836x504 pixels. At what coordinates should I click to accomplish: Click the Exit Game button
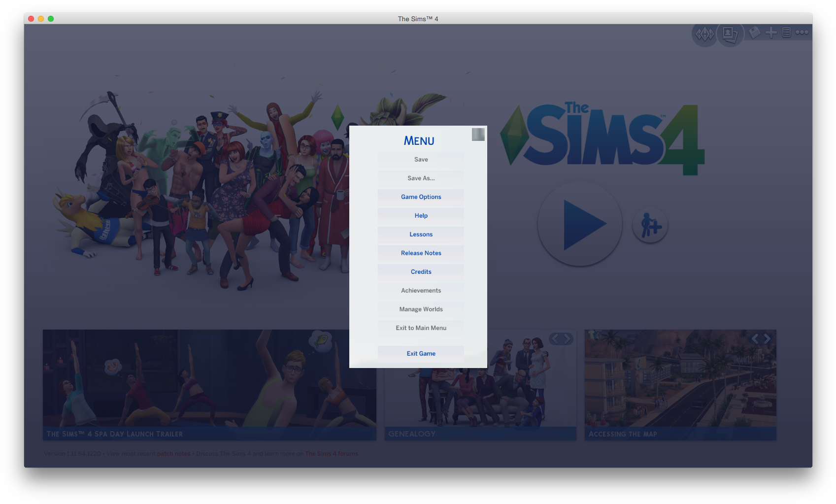click(420, 353)
